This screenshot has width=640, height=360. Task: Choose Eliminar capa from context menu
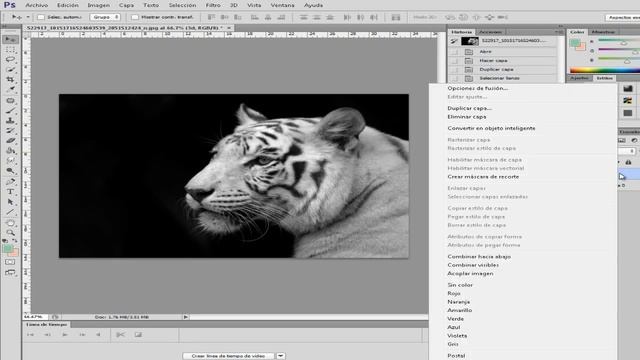pos(467,117)
